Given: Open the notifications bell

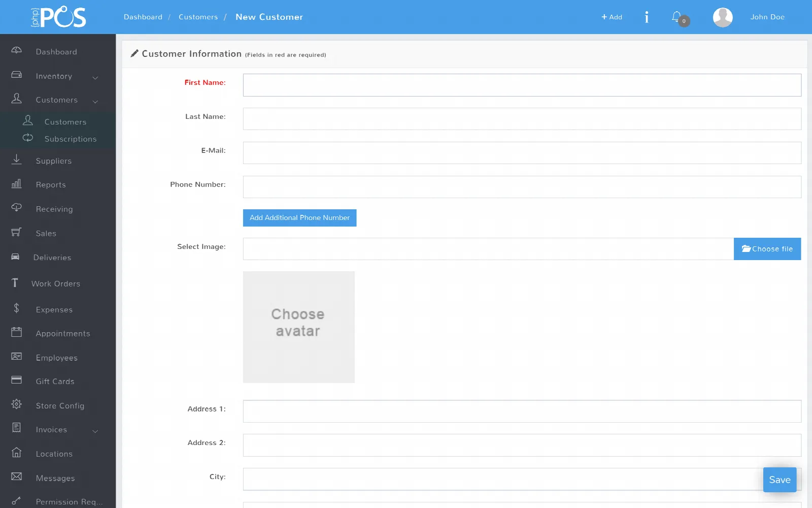Looking at the screenshot, I should tap(677, 17).
